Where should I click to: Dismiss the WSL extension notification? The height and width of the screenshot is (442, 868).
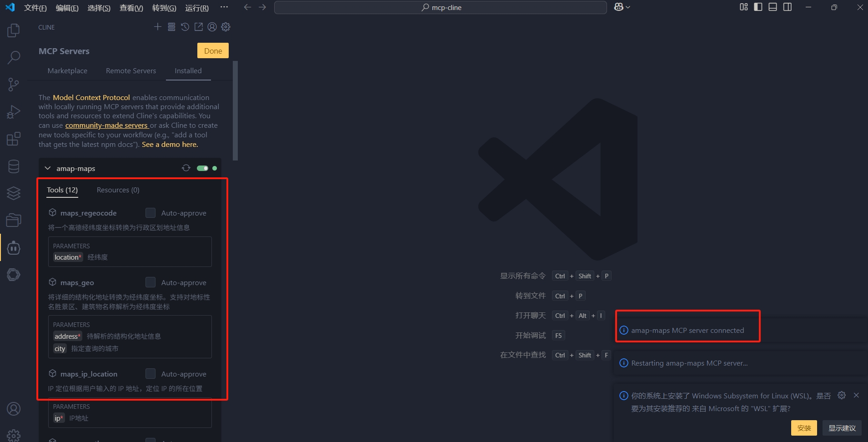[856, 395]
